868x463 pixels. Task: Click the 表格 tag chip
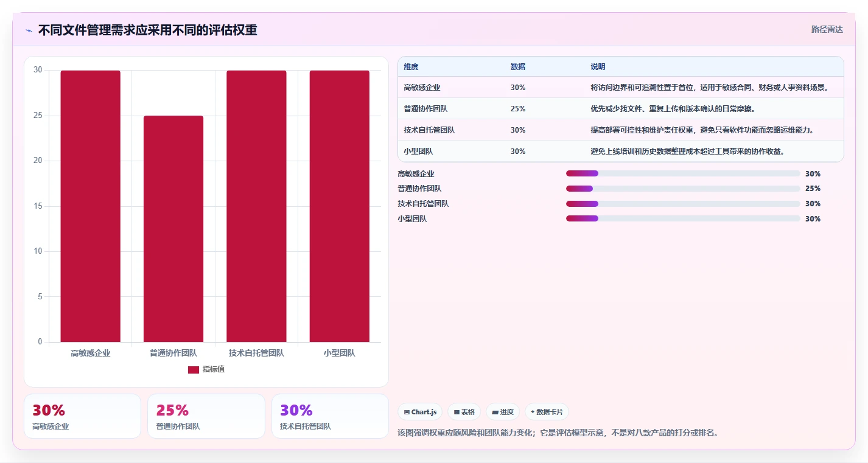(464, 412)
